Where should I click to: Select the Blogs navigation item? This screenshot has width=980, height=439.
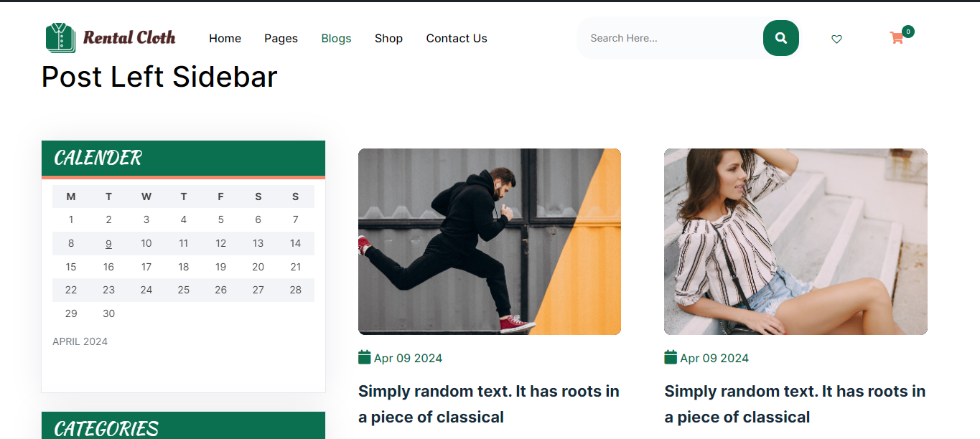[x=336, y=38]
